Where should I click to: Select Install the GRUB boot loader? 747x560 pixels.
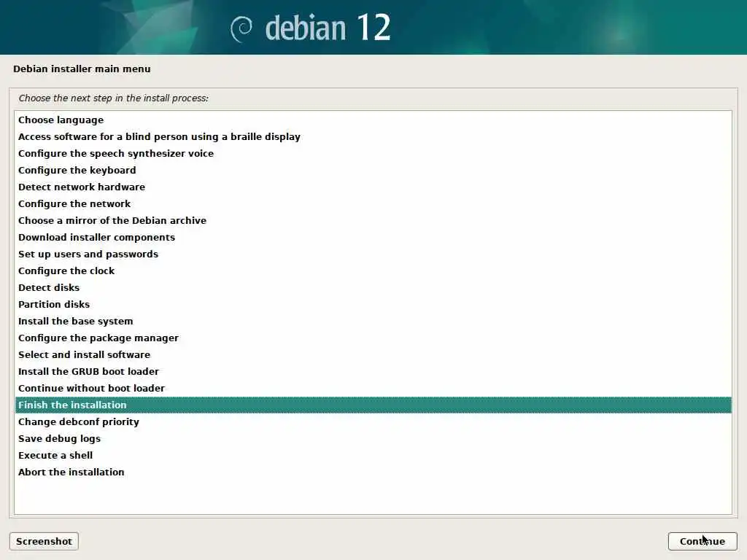pyautogui.click(x=373, y=371)
